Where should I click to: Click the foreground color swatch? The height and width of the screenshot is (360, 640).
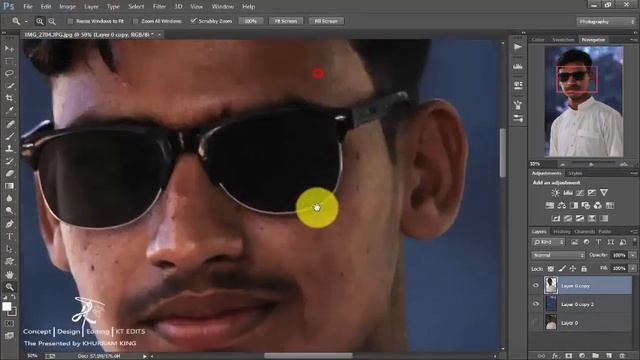click(7, 307)
